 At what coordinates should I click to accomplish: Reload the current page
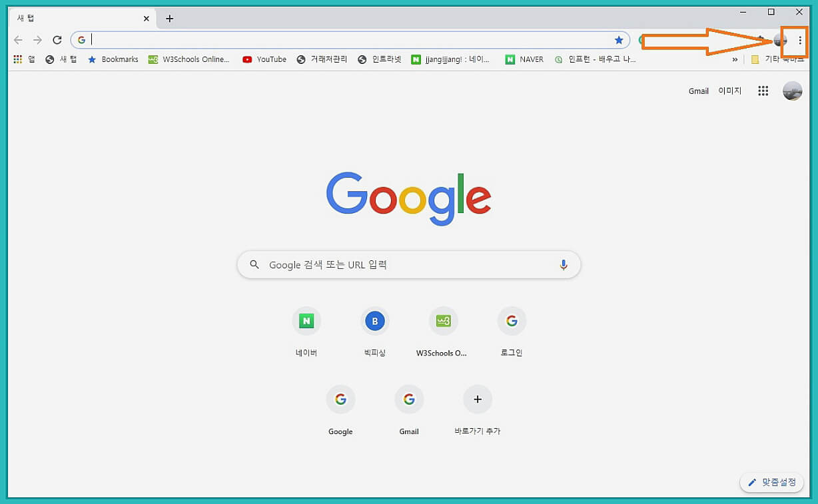pyautogui.click(x=57, y=40)
